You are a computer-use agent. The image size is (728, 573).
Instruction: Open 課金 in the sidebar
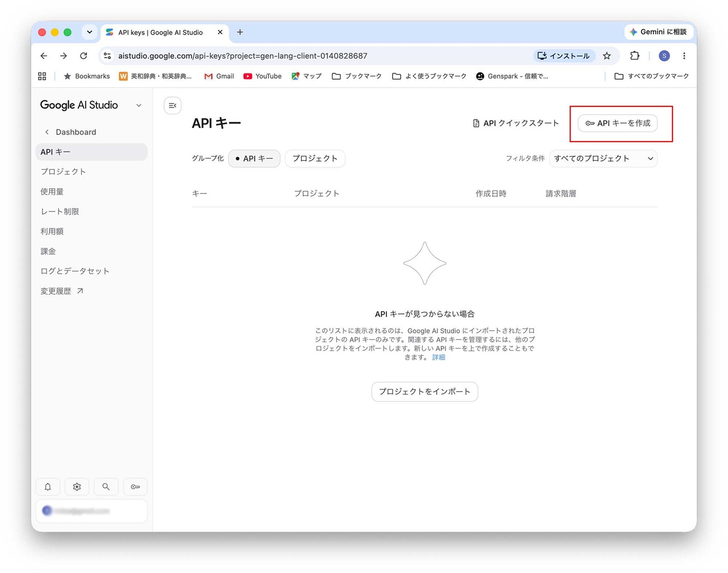[48, 251]
